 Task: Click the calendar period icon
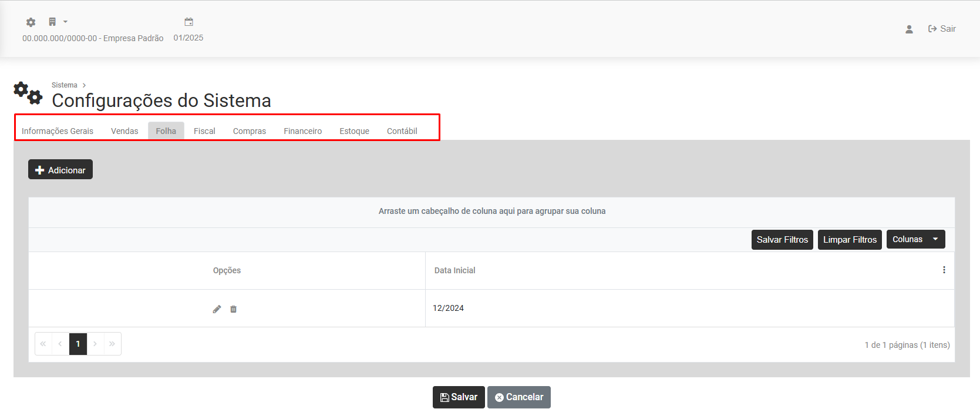pyautogui.click(x=188, y=22)
